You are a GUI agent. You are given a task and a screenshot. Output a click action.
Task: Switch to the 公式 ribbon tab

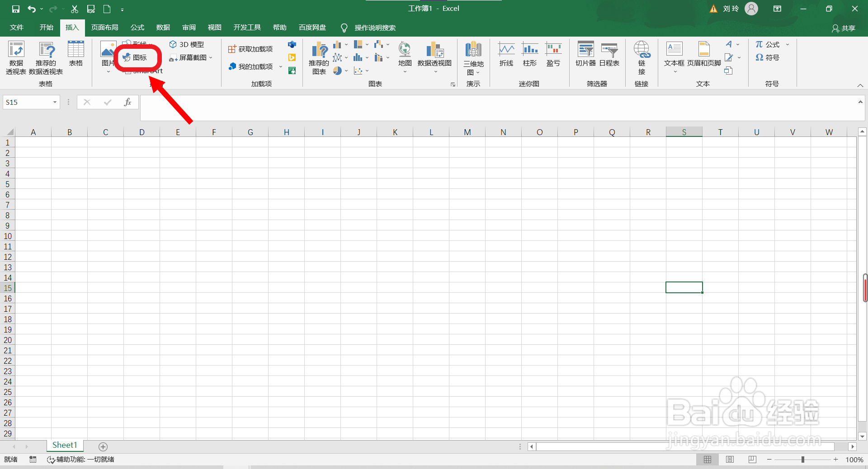coord(137,28)
